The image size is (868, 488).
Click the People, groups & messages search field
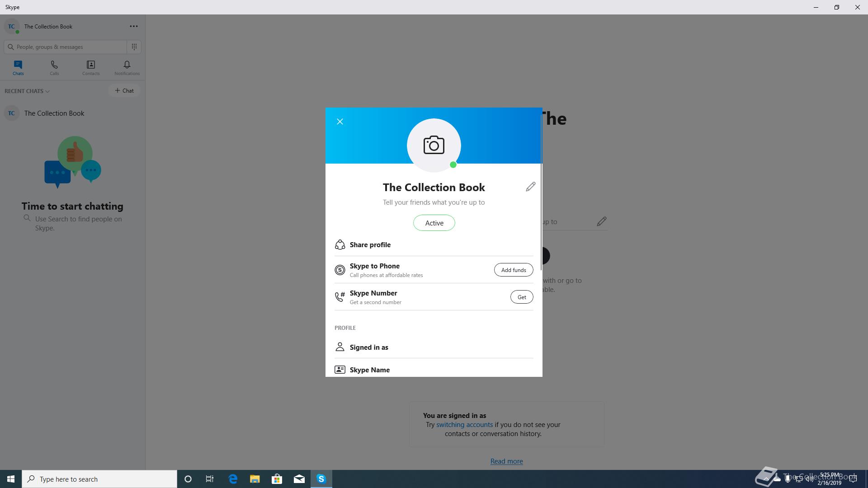pyautogui.click(x=68, y=47)
